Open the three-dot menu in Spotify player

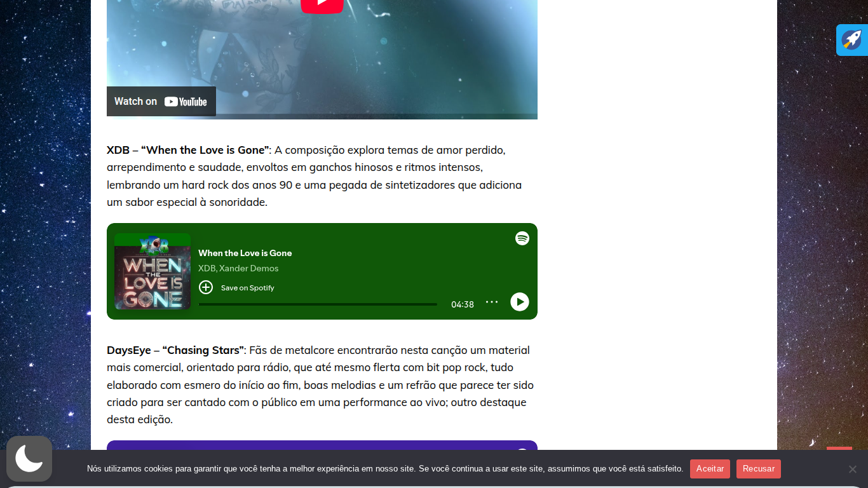click(x=492, y=302)
